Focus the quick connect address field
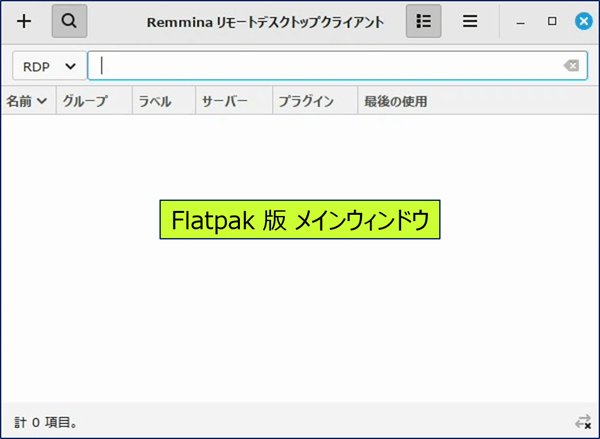The width and height of the screenshot is (600, 439). pyautogui.click(x=338, y=66)
